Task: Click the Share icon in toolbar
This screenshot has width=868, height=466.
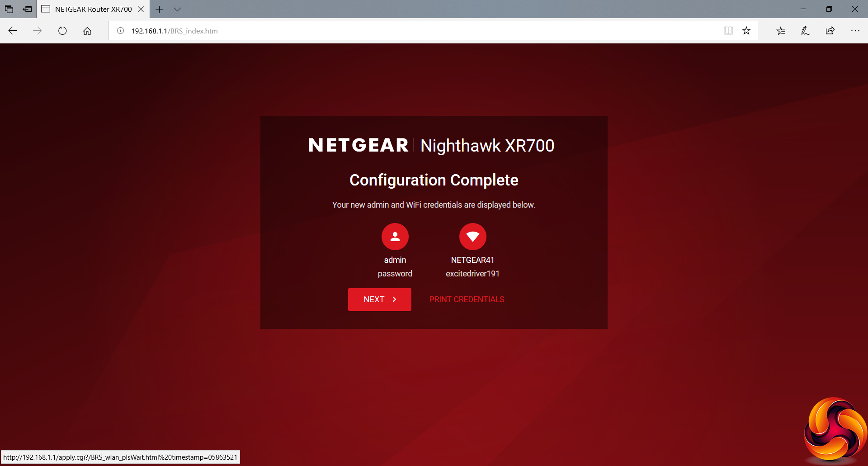Action: [x=830, y=31]
